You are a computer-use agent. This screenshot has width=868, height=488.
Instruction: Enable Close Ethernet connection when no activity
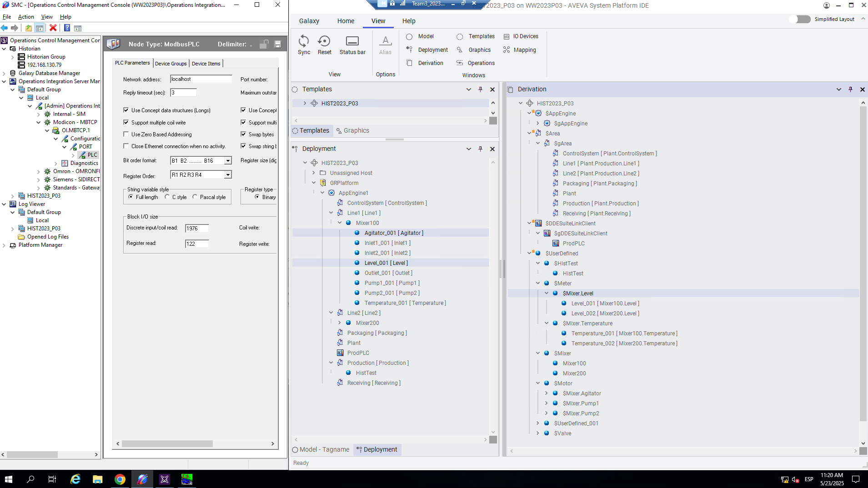(126, 146)
